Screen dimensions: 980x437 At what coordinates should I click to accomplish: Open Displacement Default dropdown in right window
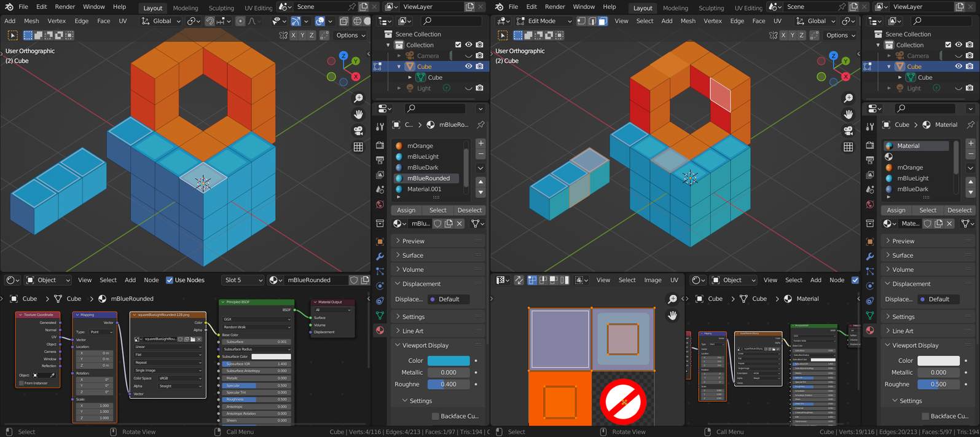(x=939, y=299)
